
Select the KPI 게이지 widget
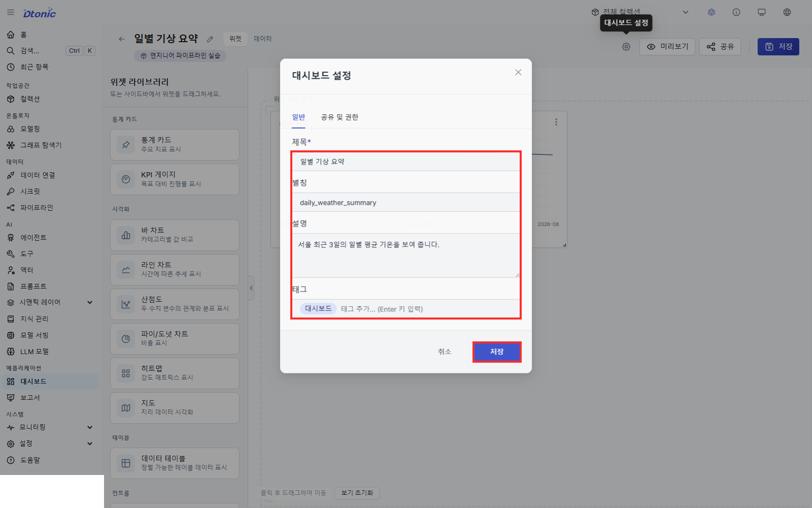click(175, 179)
